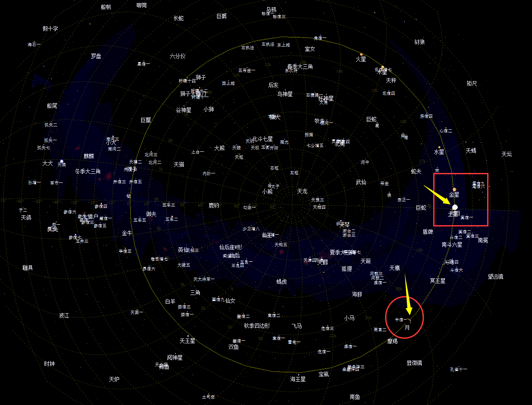Select the Microscopium label 显微镜
The width and height of the screenshot is (532, 405).
click(x=414, y=363)
